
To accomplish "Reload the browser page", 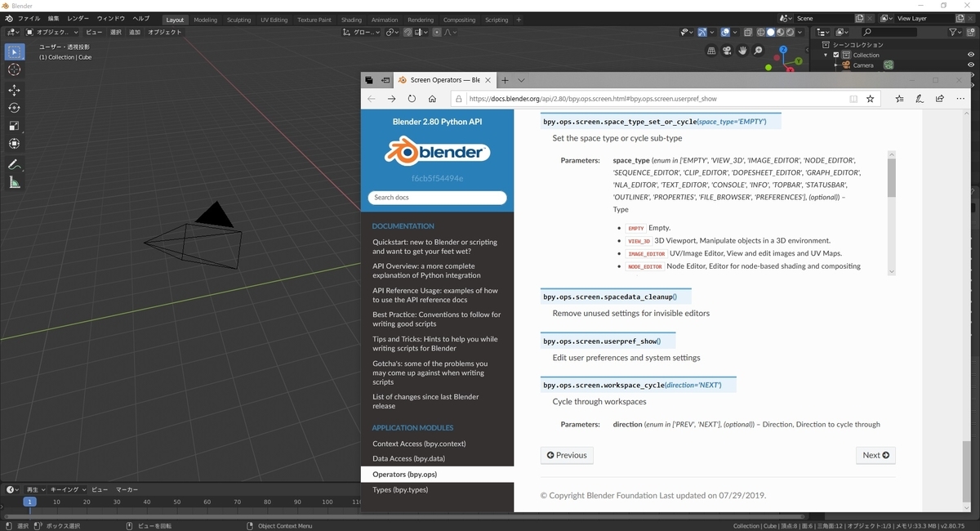I will [x=412, y=98].
